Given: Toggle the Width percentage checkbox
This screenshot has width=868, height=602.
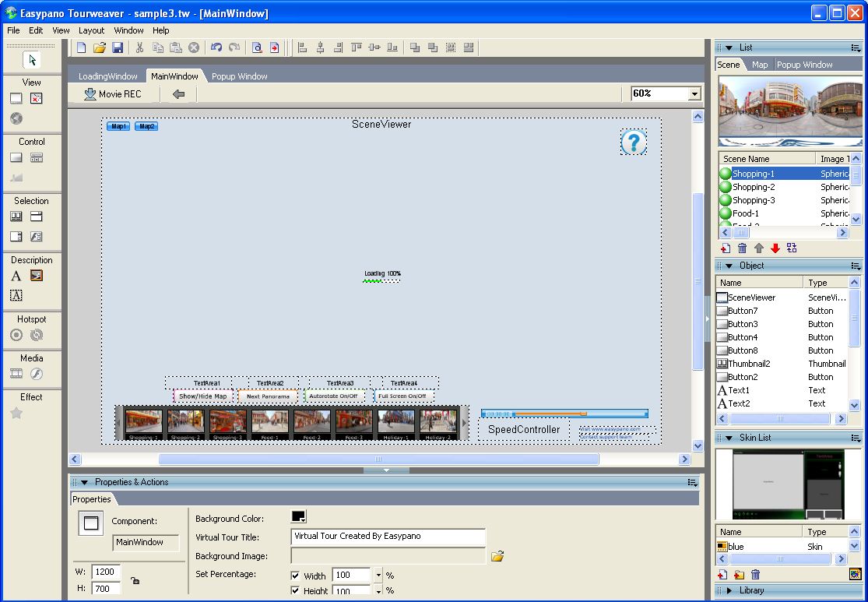Looking at the screenshot, I should (296, 576).
